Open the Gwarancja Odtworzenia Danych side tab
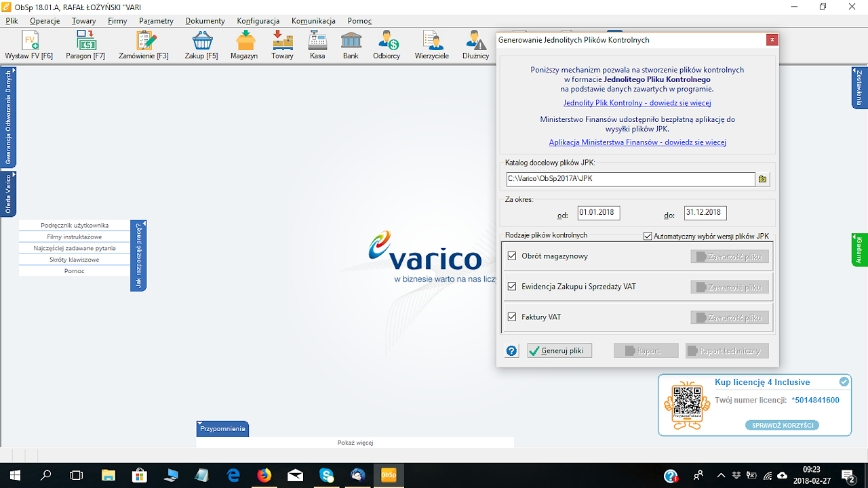 8,117
